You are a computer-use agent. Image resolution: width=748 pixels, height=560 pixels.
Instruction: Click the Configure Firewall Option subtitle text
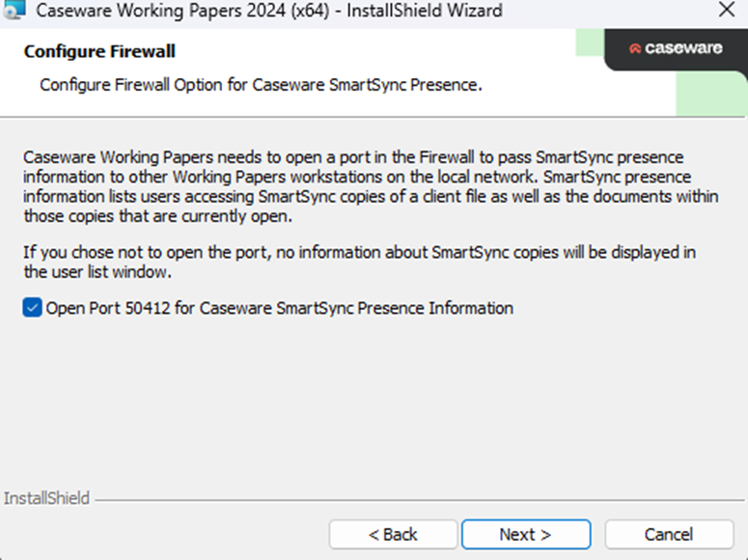pos(261,85)
